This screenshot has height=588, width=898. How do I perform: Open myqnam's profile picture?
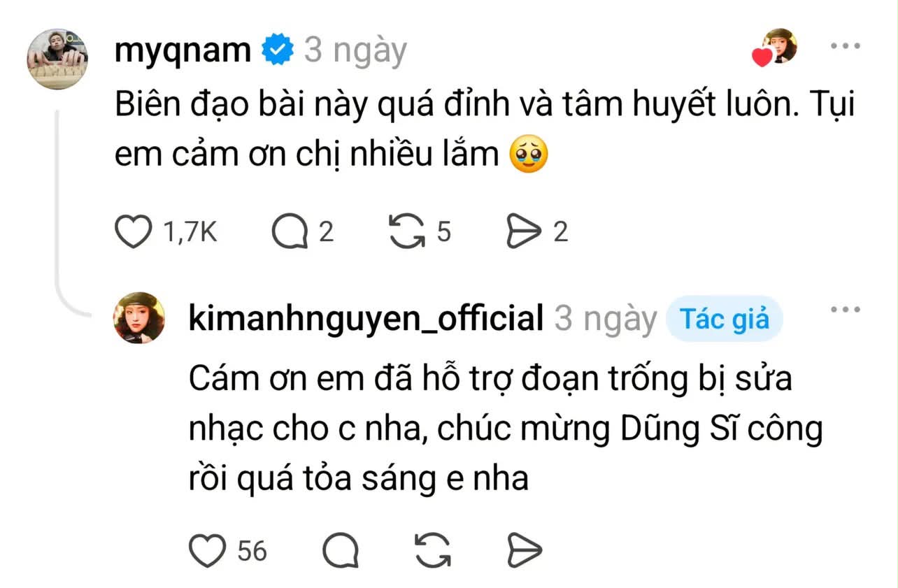click(x=57, y=59)
